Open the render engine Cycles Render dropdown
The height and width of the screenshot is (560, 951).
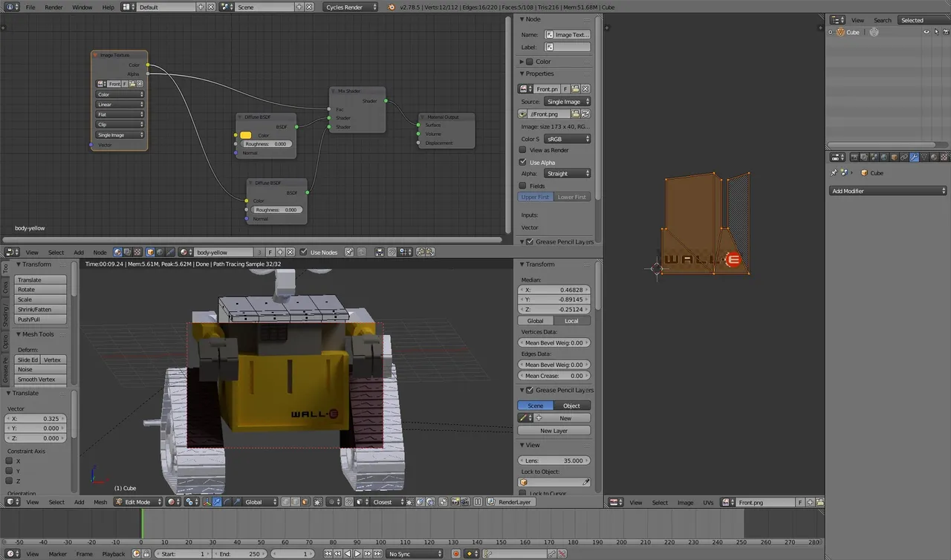351,7
